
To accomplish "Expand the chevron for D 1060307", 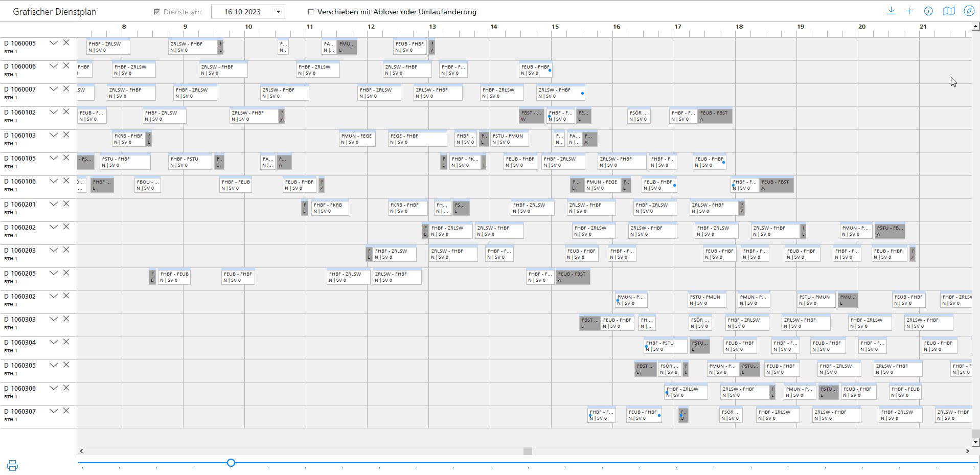I will [x=53, y=411].
